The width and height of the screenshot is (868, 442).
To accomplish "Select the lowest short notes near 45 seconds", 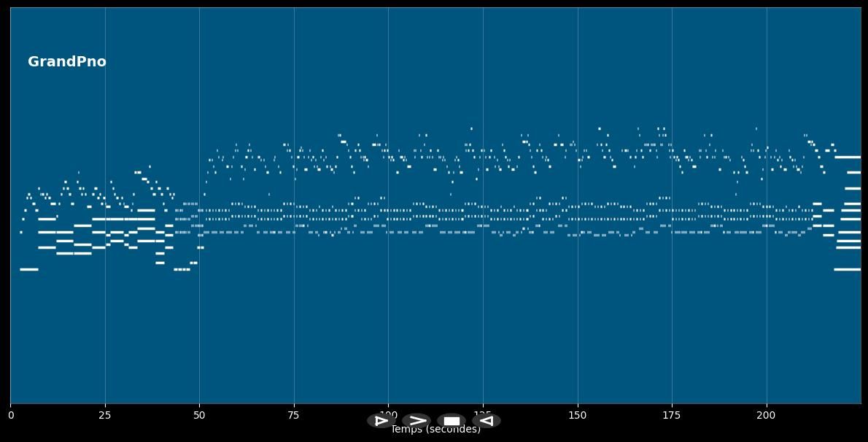I will click(182, 269).
